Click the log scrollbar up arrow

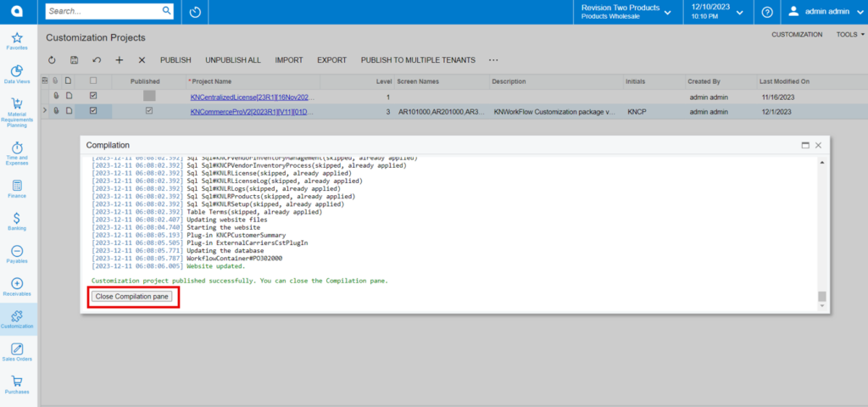(x=822, y=162)
